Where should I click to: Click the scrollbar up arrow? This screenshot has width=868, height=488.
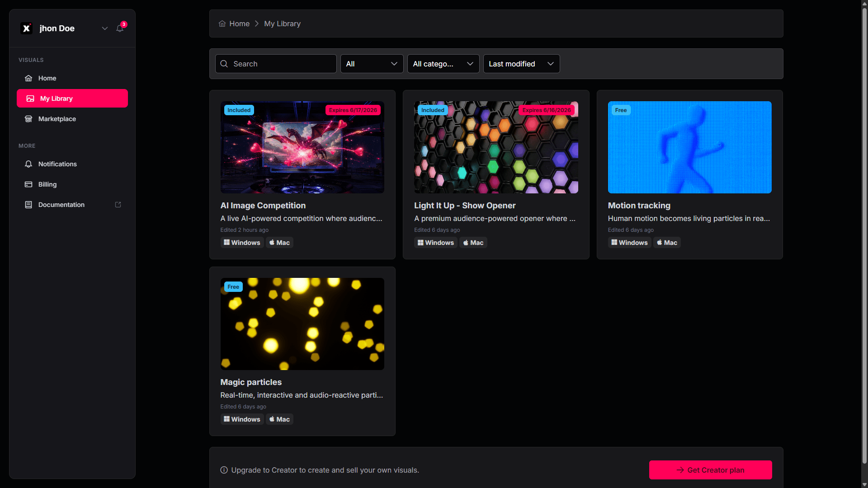864,3
